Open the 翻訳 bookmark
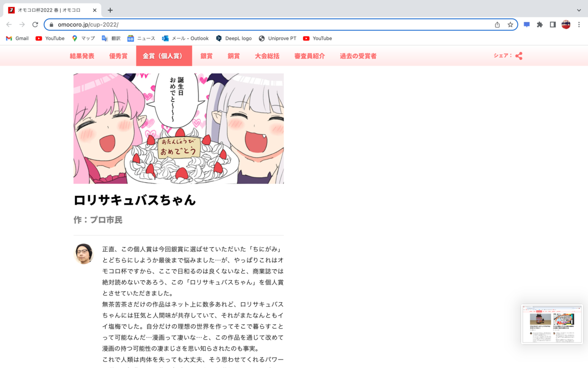The height and width of the screenshot is (368, 588). 111,38
